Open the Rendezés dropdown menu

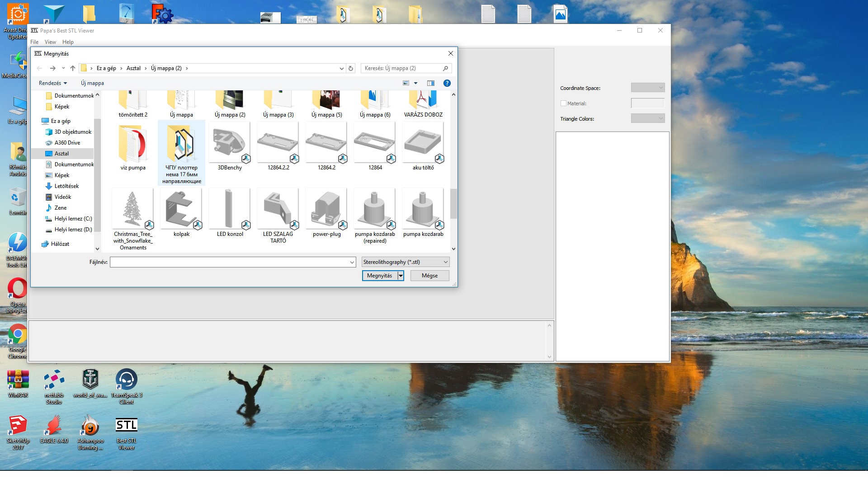pos(52,83)
